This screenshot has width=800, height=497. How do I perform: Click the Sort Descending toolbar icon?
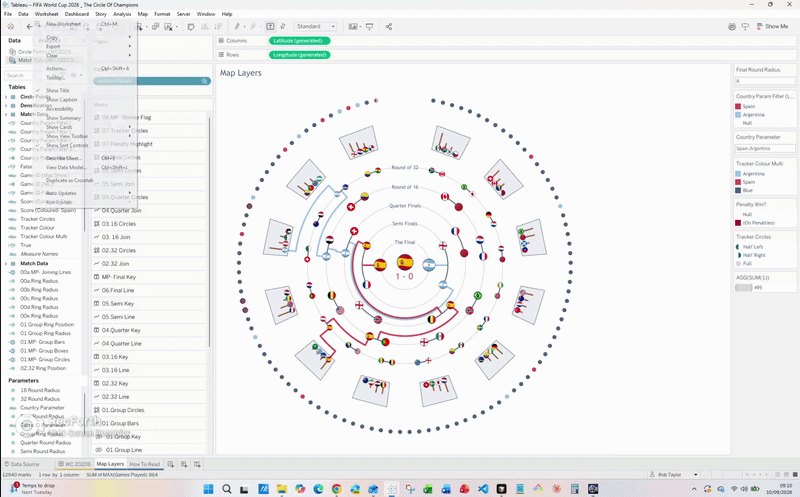pyautogui.click(x=218, y=27)
